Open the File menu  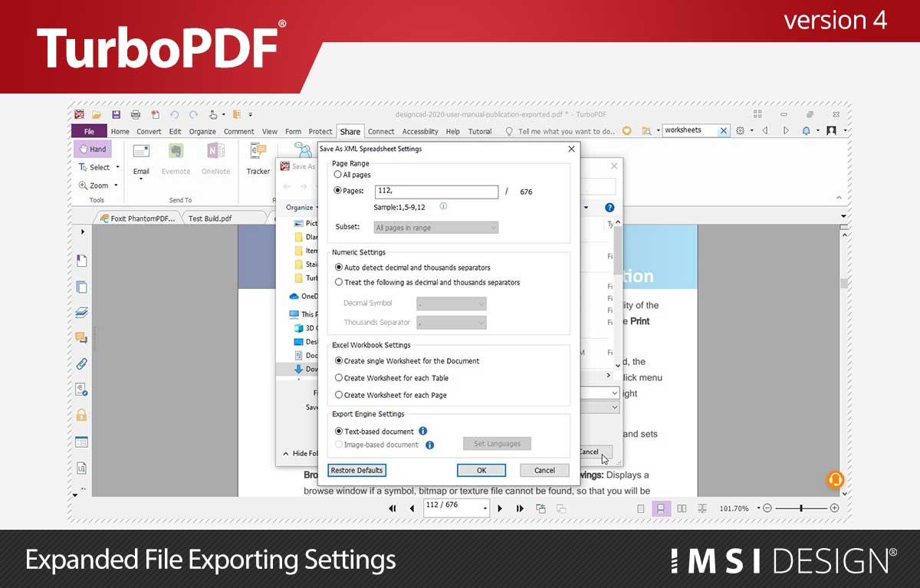90,131
